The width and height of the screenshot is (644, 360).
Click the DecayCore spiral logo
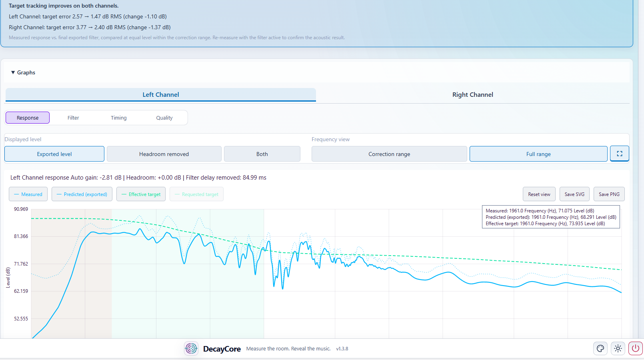[191, 348]
